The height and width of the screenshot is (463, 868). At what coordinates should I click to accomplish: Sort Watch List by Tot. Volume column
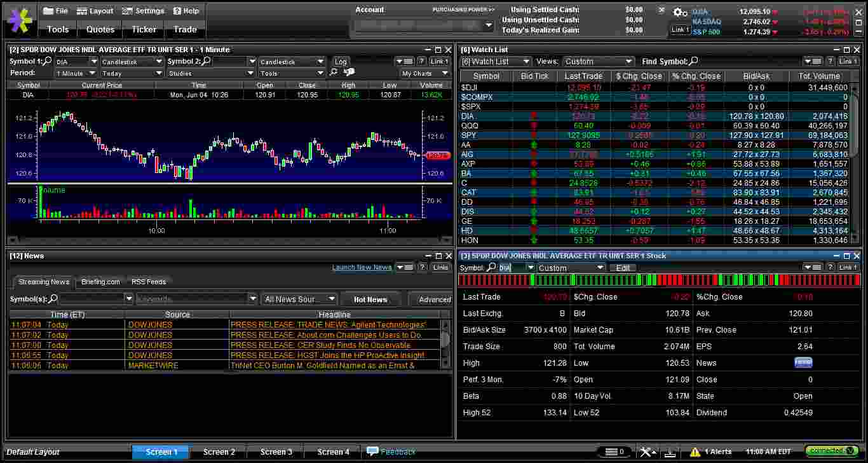click(818, 76)
